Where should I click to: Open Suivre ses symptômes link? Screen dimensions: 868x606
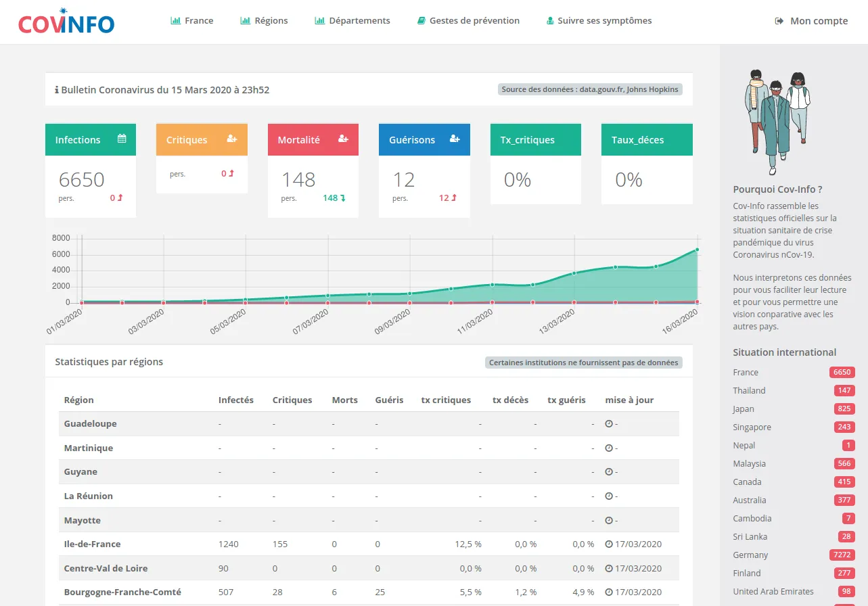coord(599,21)
